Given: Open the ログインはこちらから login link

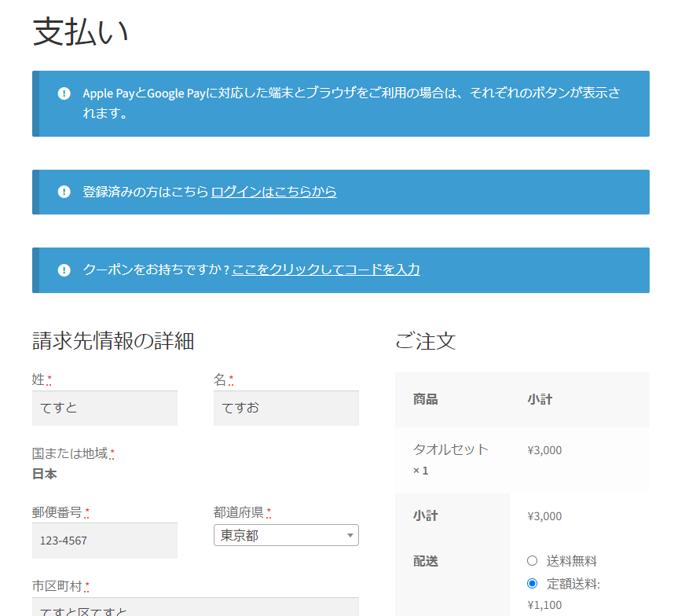Looking at the screenshot, I should [x=273, y=192].
